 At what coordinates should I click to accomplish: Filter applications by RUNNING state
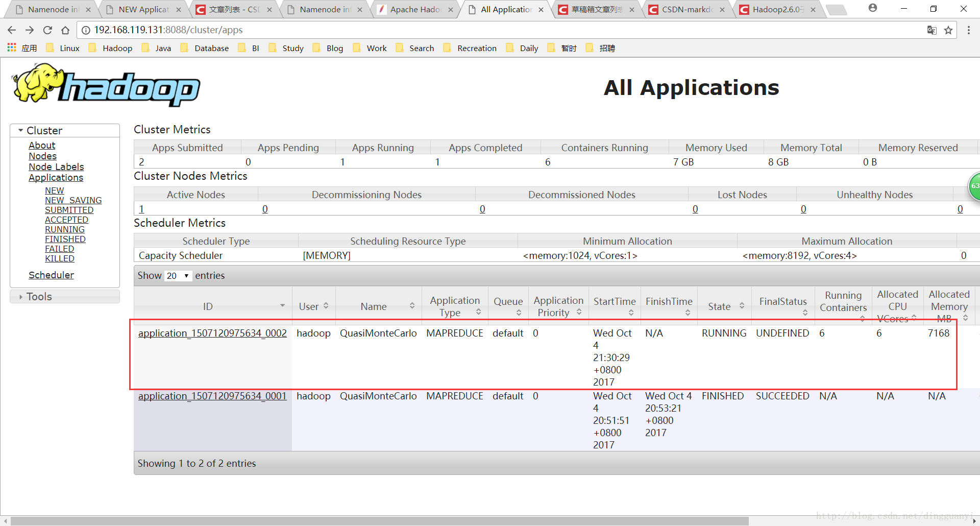tap(65, 229)
